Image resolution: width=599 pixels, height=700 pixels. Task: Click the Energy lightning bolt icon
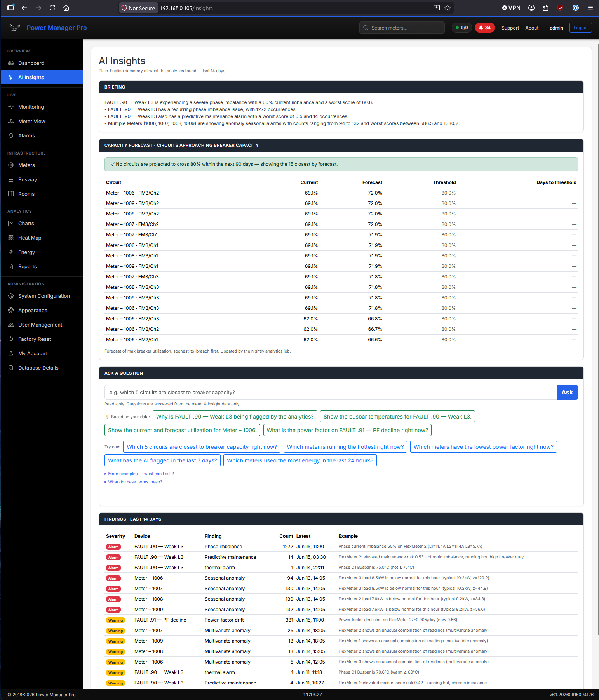(11, 252)
